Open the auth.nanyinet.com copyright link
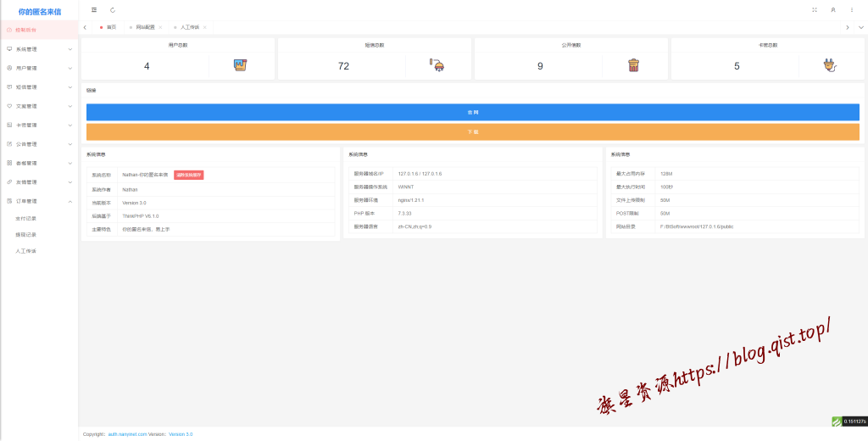 pyautogui.click(x=127, y=433)
